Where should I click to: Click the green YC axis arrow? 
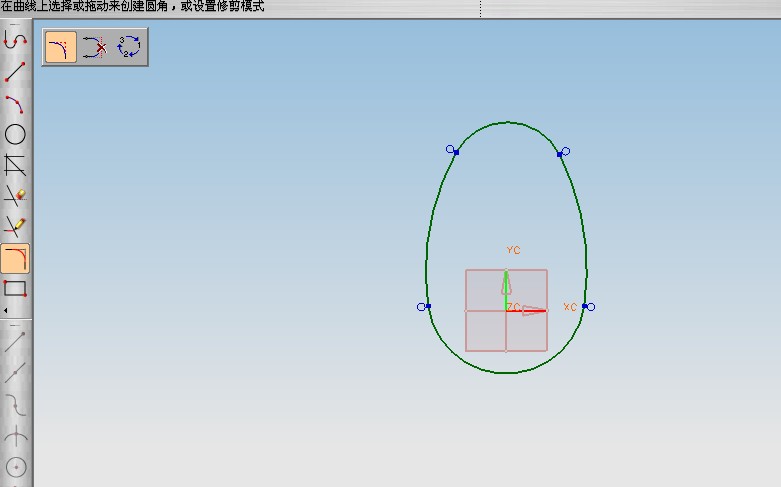coord(506,290)
